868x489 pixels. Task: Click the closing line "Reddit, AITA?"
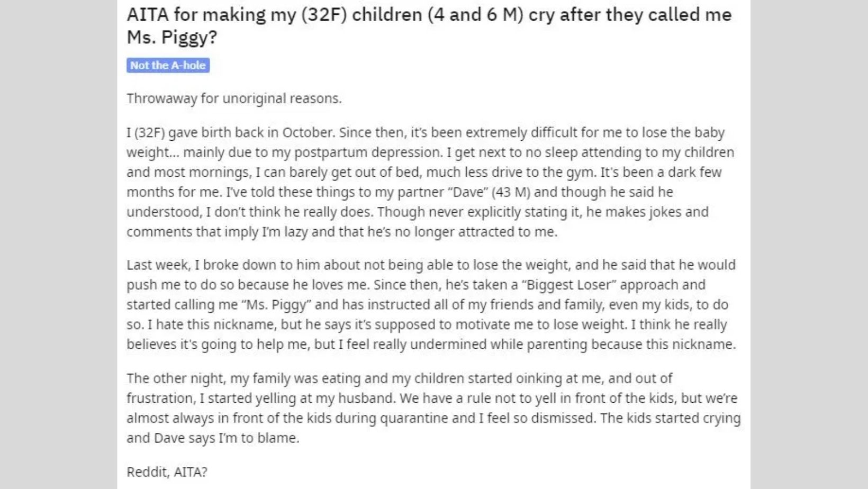pos(167,472)
